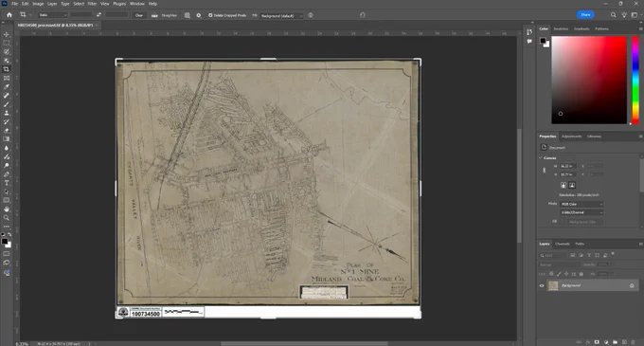Click the Straighten button

point(165,15)
